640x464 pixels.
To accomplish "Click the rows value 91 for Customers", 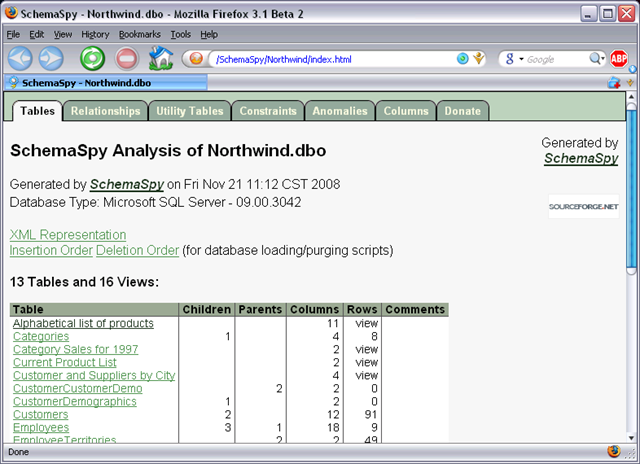I will 371,415.
